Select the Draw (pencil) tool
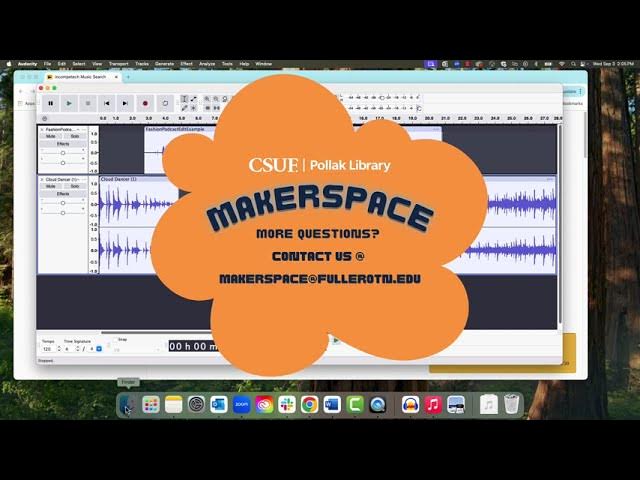640x480 pixels. coord(184,108)
